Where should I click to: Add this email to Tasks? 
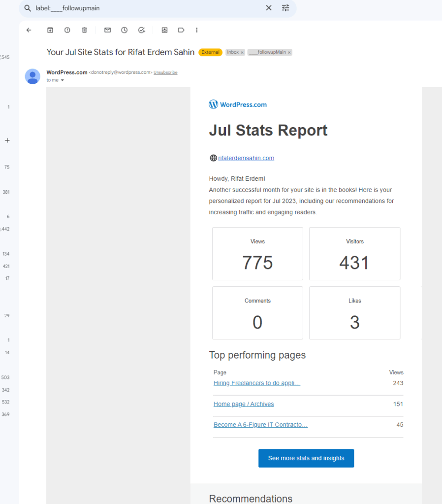[x=142, y=30]
